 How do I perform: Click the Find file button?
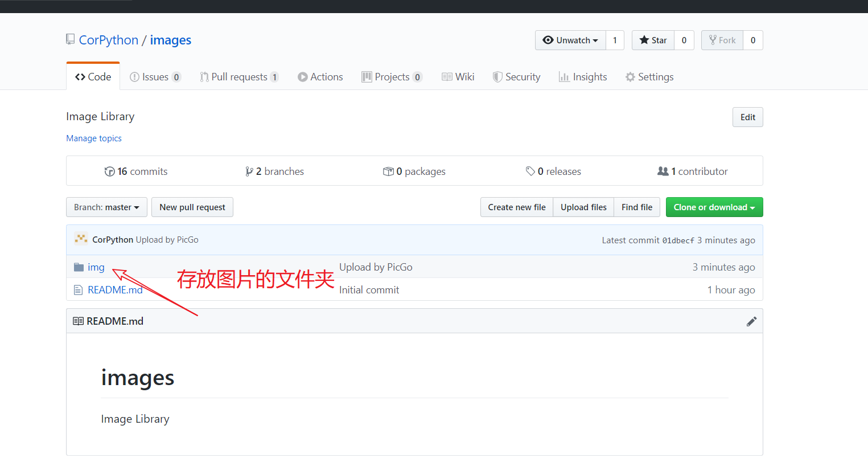click(637, 207)
